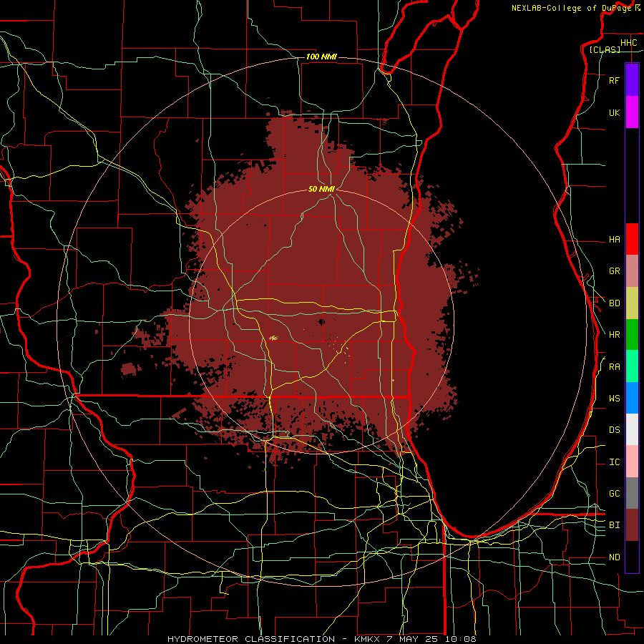644x644 pixels.
Task: Click the GR pink-brown legend swatch
Action: [x=632, y=271]
